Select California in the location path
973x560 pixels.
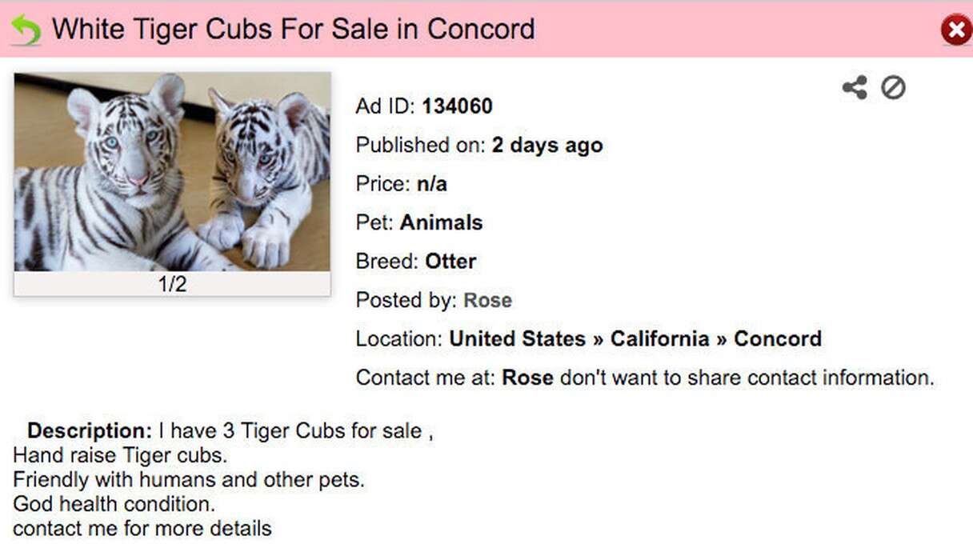tap(659, 338)
